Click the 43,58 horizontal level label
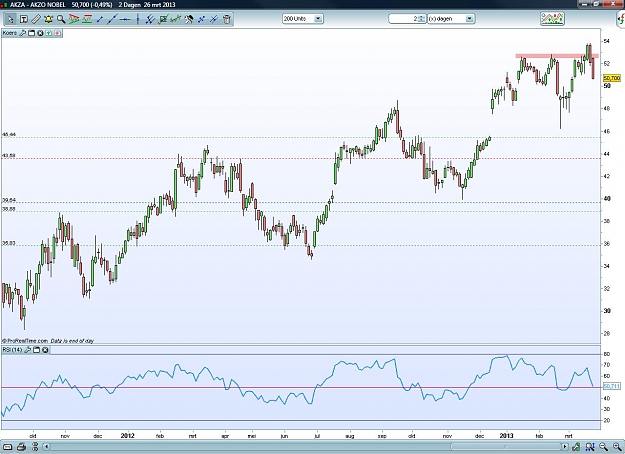The height and width of the screenshot is (454, 625). click(x=9, y=155)
